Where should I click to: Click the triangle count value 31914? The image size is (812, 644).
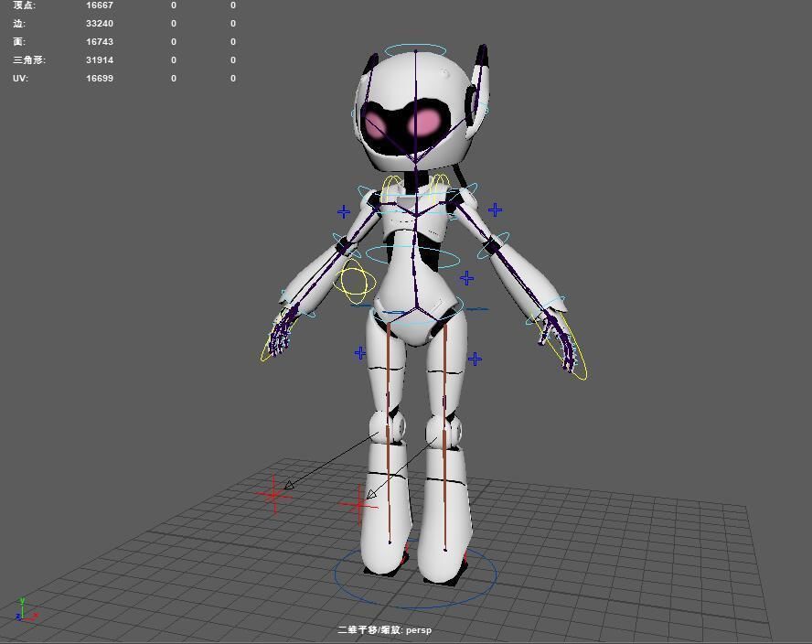[100, 59]
